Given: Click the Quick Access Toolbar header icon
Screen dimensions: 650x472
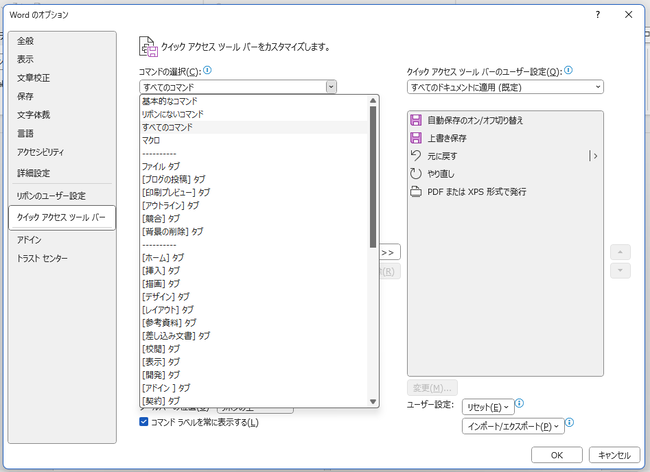Looking at the screenshot, I should (x=148, y=46).
